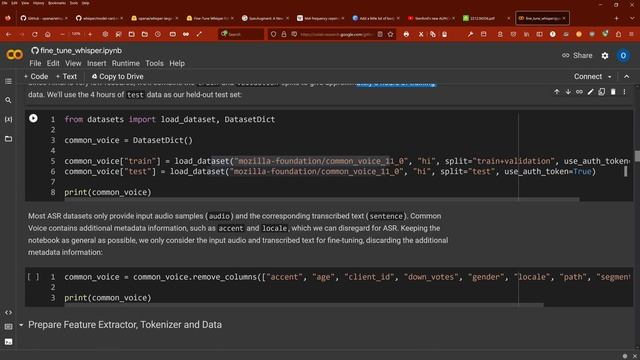Click the browser search field
This screenshot has height=360, width=640.
241,35
